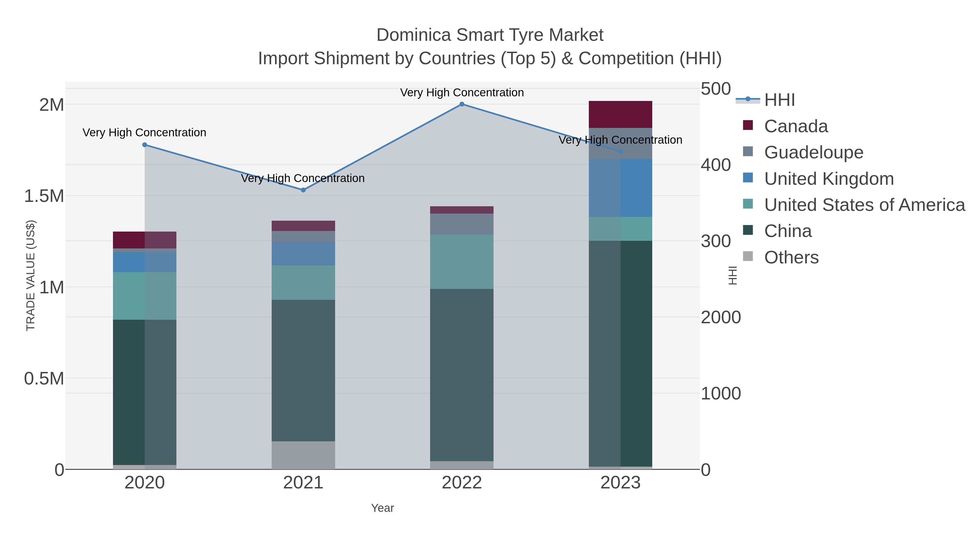The width and height of the screenshot is (980, 551).
Task: Click the 2021 Very High Concentration annotation
Action: 303,178
